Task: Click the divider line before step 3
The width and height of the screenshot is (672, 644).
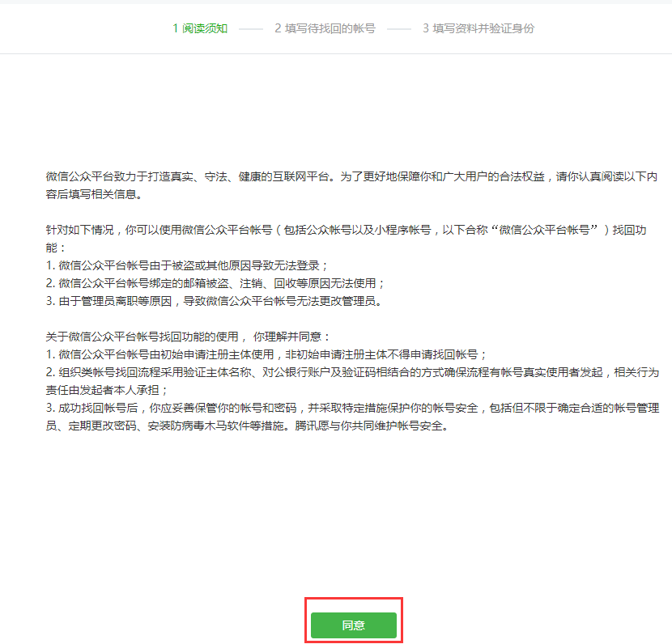Action: (x=399, y=28)
